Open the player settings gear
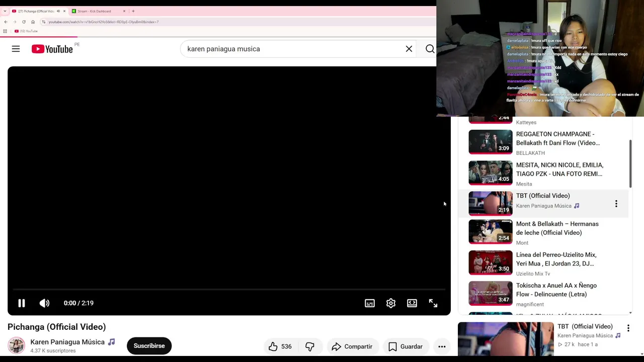 391,303
